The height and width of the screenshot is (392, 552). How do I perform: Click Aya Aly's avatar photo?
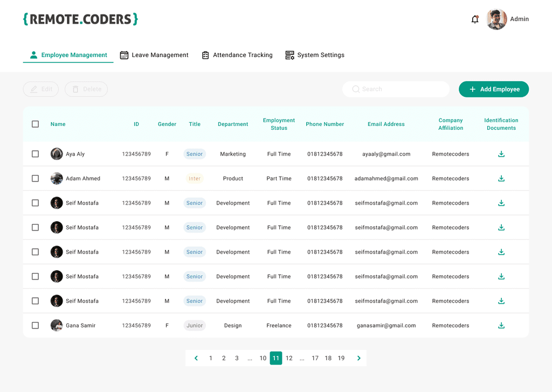57,154
